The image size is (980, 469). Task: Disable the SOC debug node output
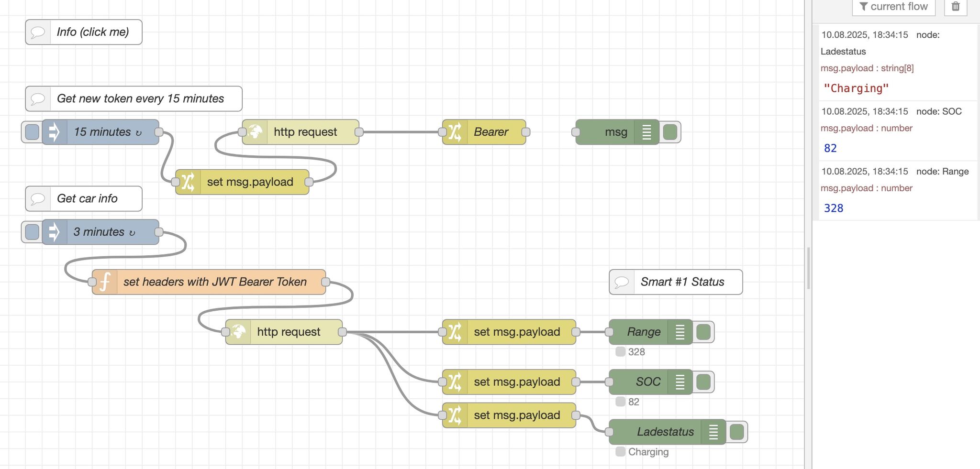[703, 382]
